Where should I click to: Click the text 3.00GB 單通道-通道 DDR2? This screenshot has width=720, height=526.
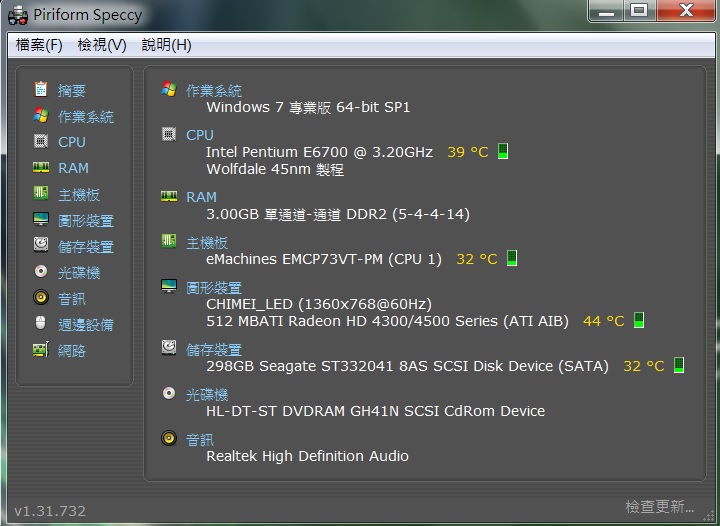(x=296, y=214)
